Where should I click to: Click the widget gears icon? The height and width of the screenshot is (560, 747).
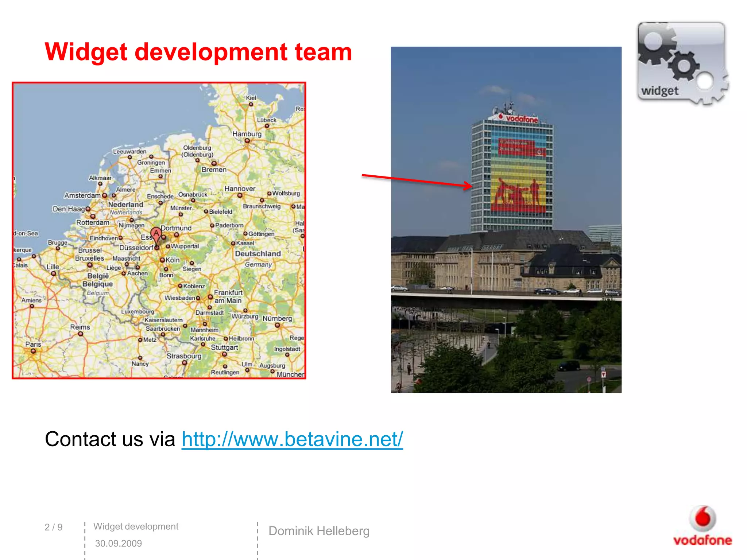coord(682,64)
